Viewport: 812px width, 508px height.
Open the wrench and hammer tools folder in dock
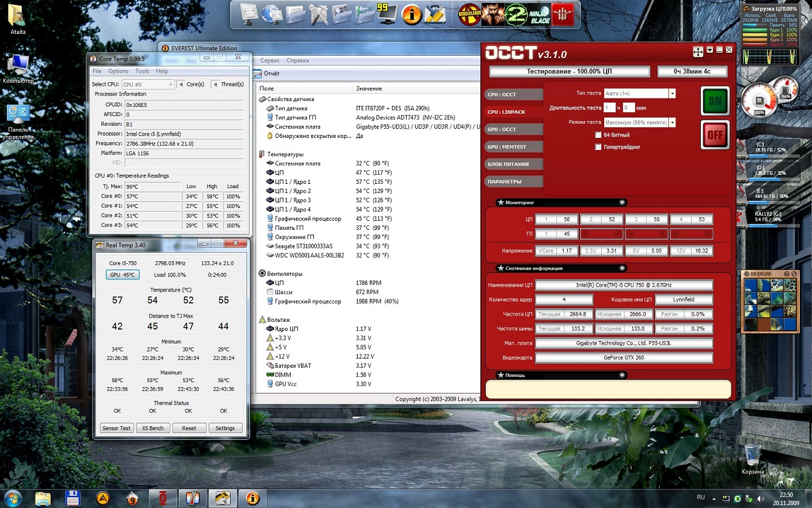pos(319,13)
